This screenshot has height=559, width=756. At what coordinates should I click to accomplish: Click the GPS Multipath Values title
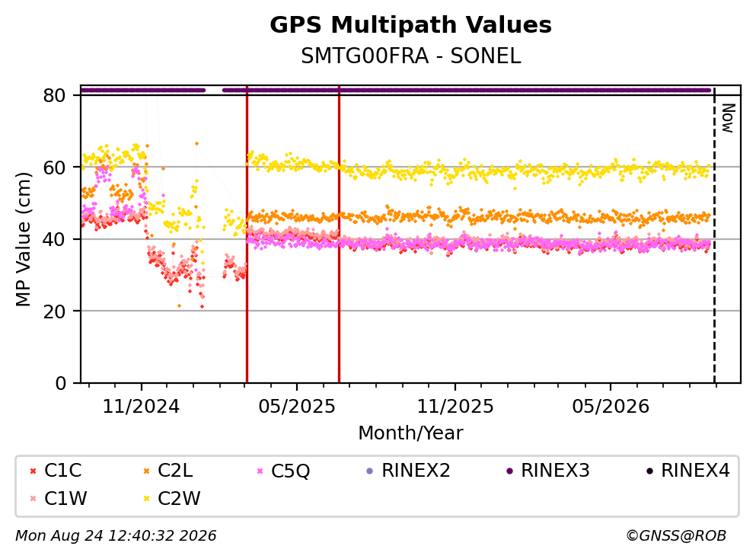[410, 25]
